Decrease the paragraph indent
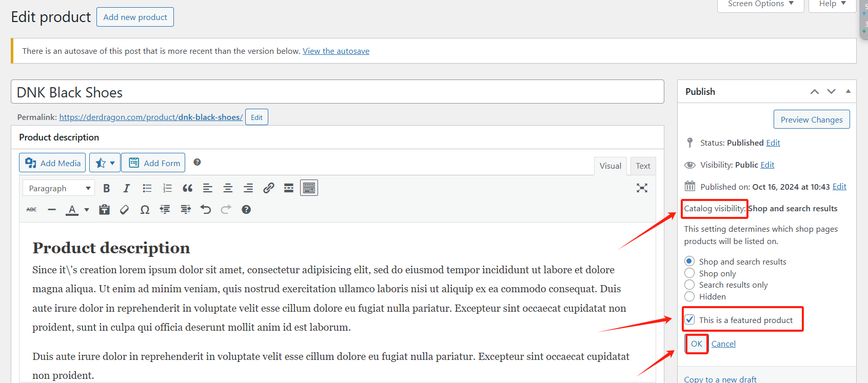Screen dimensions: 868x383 coord(165,210)
